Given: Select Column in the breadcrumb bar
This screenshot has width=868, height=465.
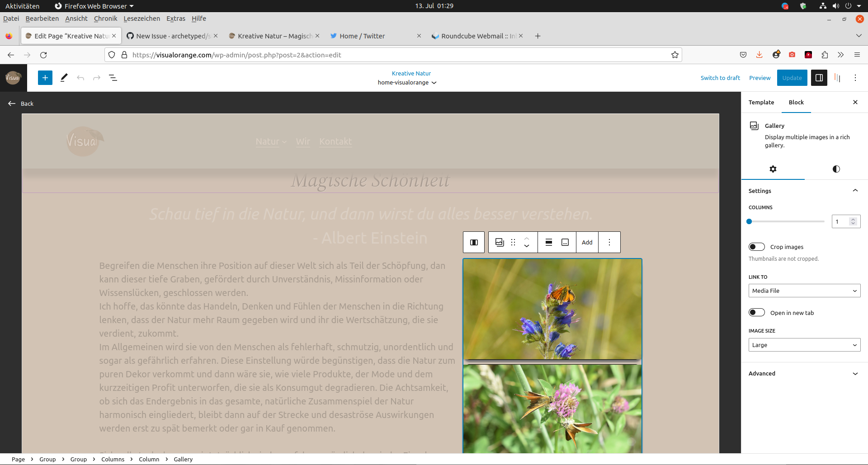Looking at the screenshot, I should click(x=149, y=459).
